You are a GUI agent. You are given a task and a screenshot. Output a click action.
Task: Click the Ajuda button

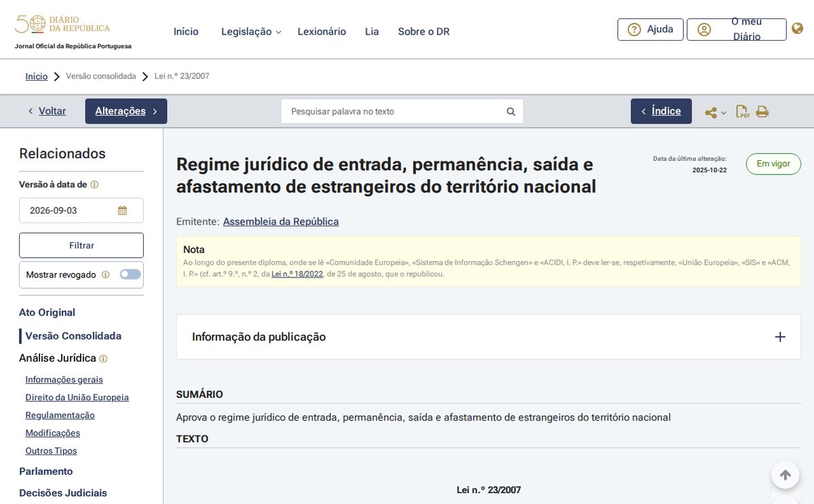pos(650,29)
